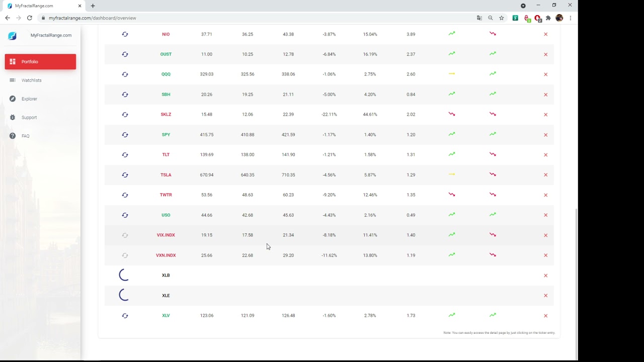Open the browser zoom indicator icon

coord(491,18)
